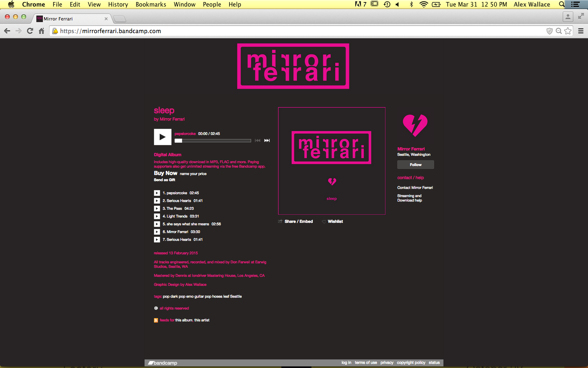The width and height of the screenshot is (588, 368).
Task: Go to Chrome home page
Action: [41, 31]
